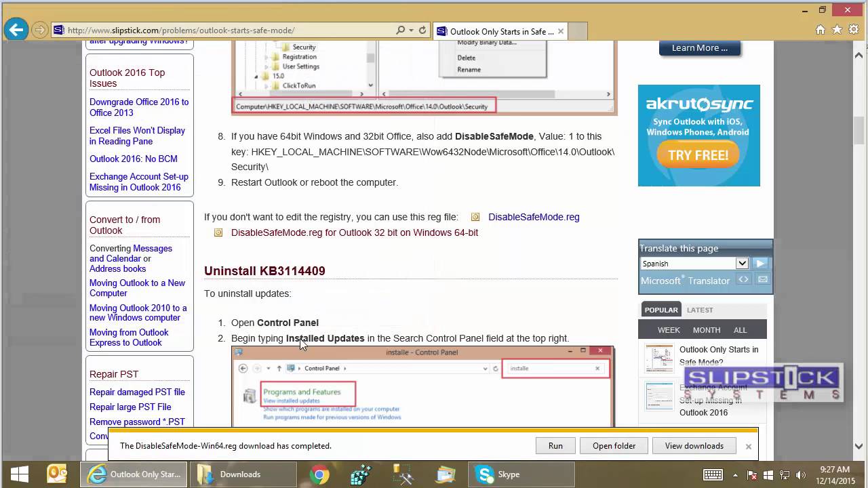
Task: Refresh the page with the reload icon
Action: 422,30
